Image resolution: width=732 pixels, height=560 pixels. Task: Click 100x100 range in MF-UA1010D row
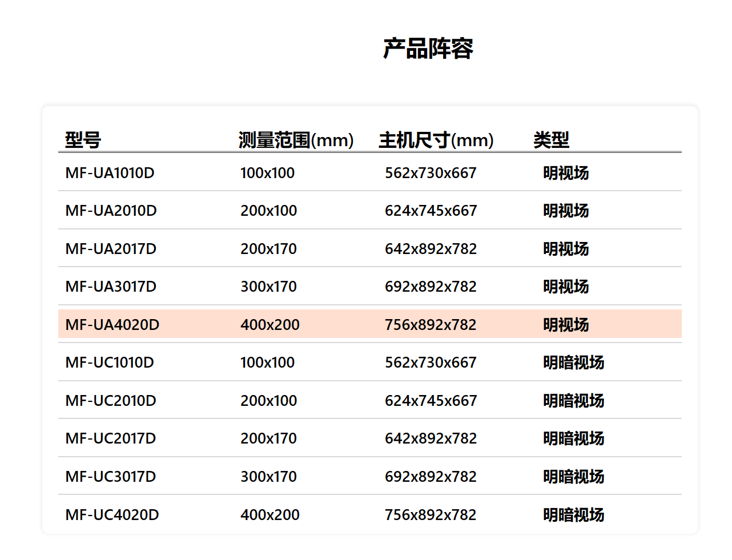267,173
